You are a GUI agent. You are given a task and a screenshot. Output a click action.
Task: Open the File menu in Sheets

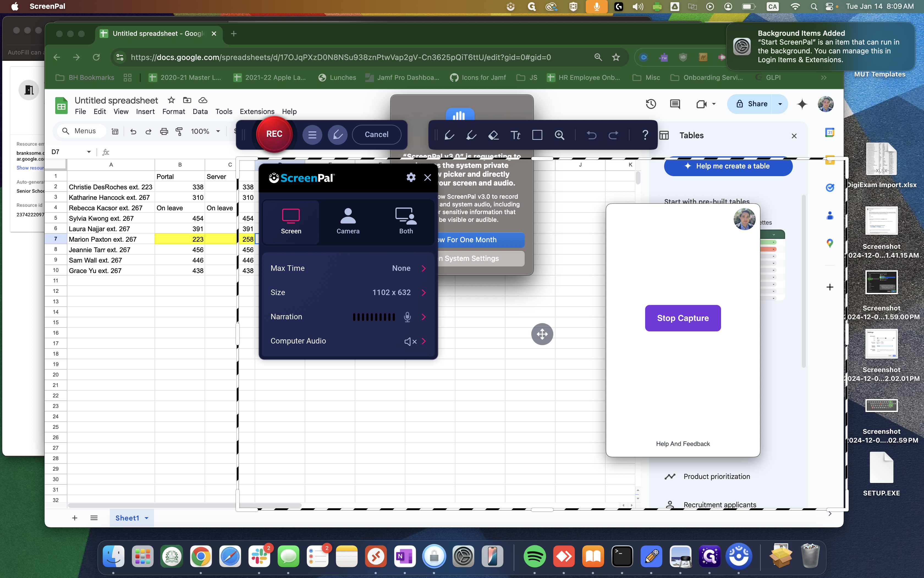coord(80,112)
